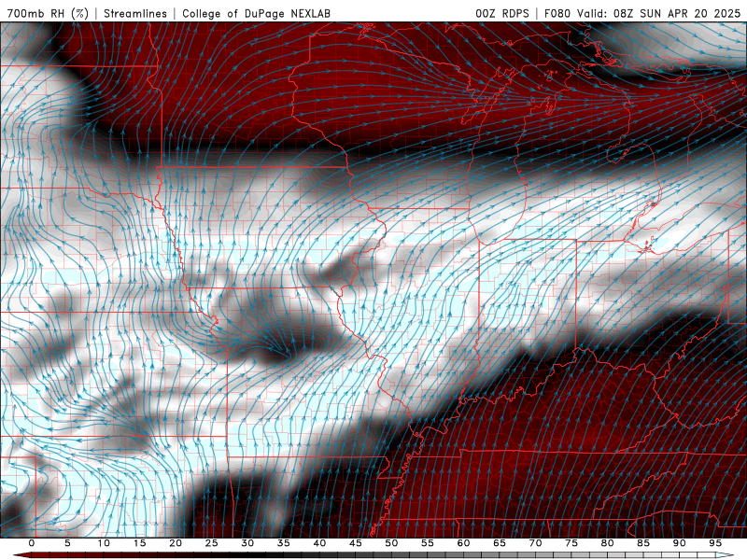The image size is (747, 560).
Task: Click the "40" tick label on color scale
Action: (x=319, y=543)
